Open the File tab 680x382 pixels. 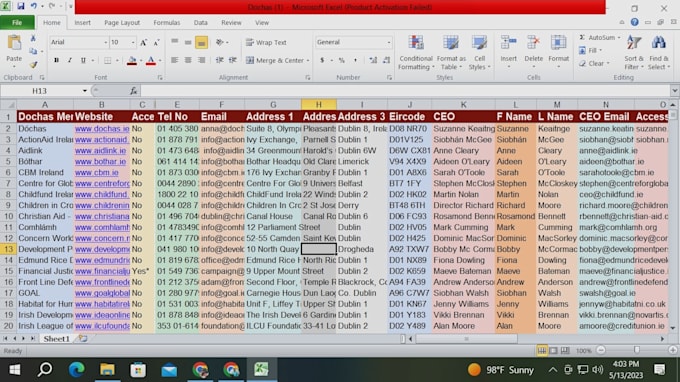pyautogui.click(x=17, y=23)
